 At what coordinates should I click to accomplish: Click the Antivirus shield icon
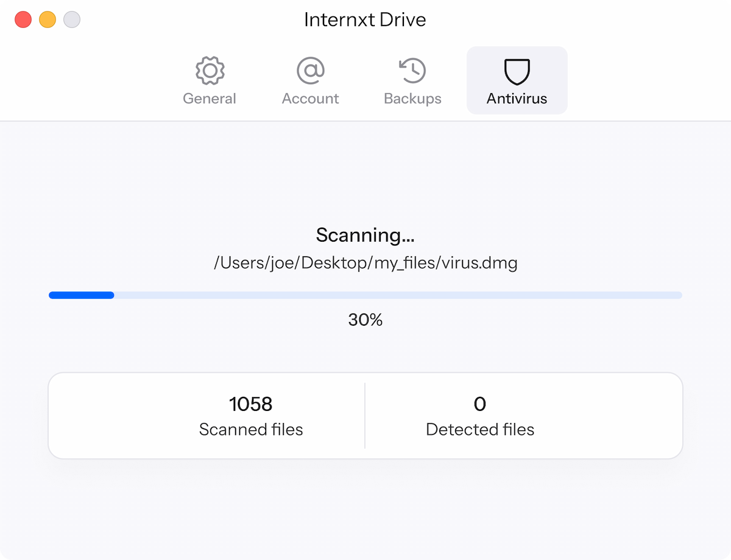click(517, 71)
